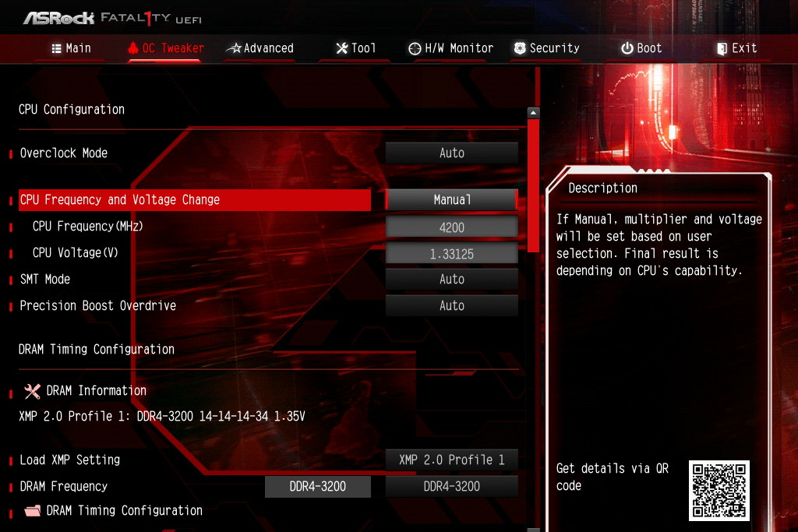798x532 pixels.
Task: Open the Main tab
Action: pyautogui.click(x=71, y=48)
